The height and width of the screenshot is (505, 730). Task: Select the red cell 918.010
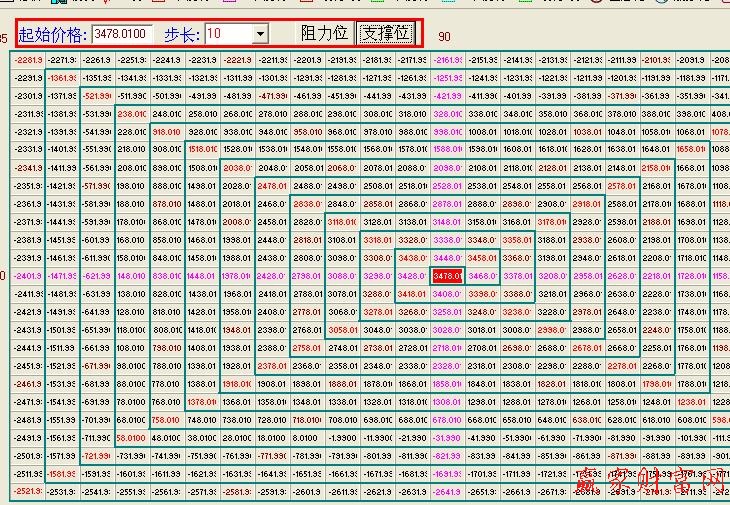click(x=166, y=132)
